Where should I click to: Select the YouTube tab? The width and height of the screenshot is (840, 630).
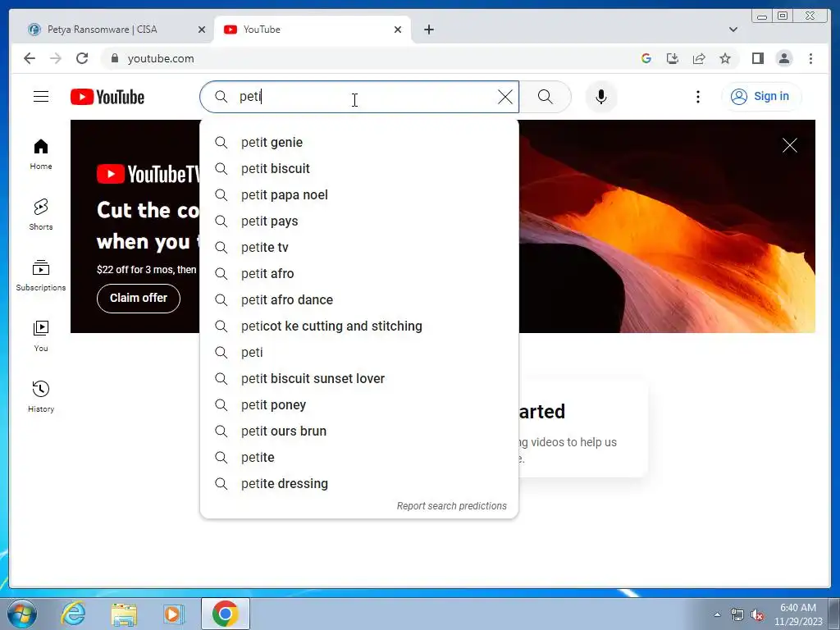pyautogui.click(x=313, y=30)
